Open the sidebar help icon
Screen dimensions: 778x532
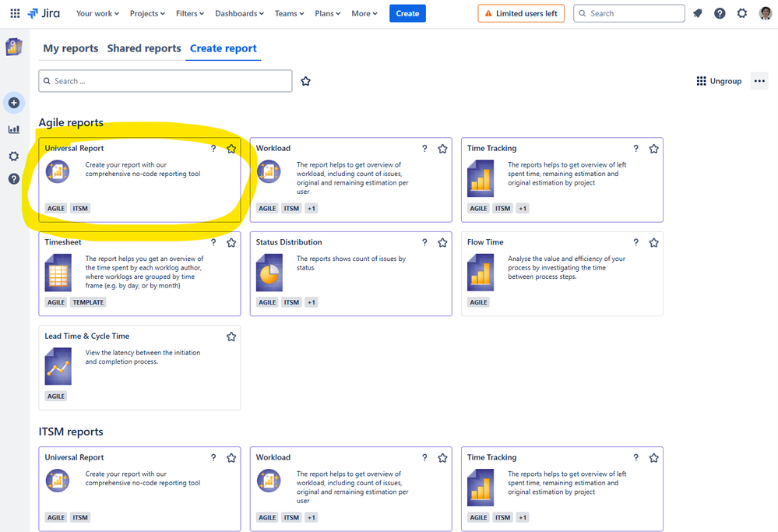click(x=14, y=178)
